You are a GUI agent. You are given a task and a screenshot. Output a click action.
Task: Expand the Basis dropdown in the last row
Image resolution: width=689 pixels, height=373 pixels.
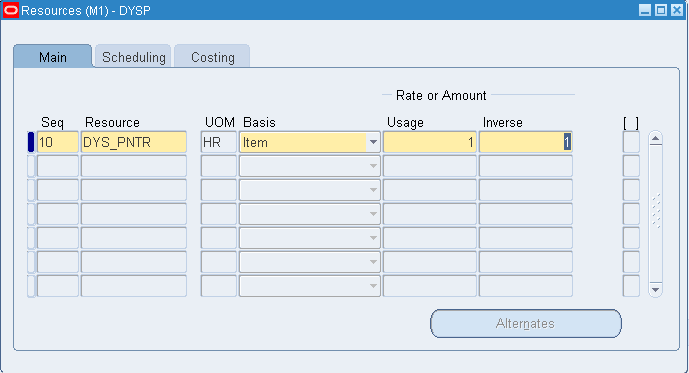(373, 286)
